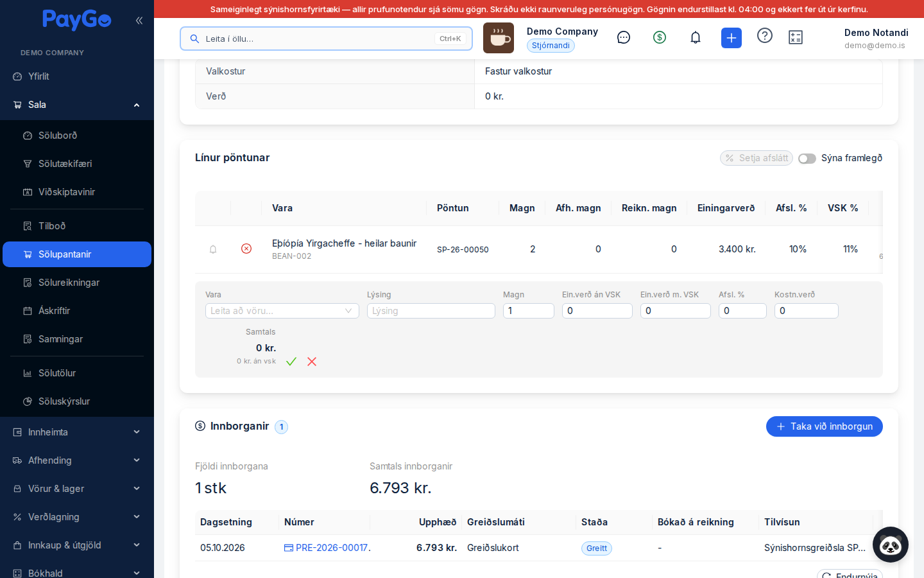Image resolution: width=924 pixels, height=578 pixels.
Task: Open order link SP-26-00050
Action: [x=463, y=249]
